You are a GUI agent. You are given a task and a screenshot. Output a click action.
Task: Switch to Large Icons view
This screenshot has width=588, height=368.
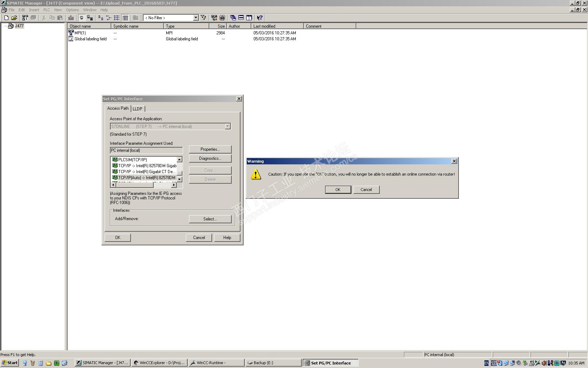point(100,18)
